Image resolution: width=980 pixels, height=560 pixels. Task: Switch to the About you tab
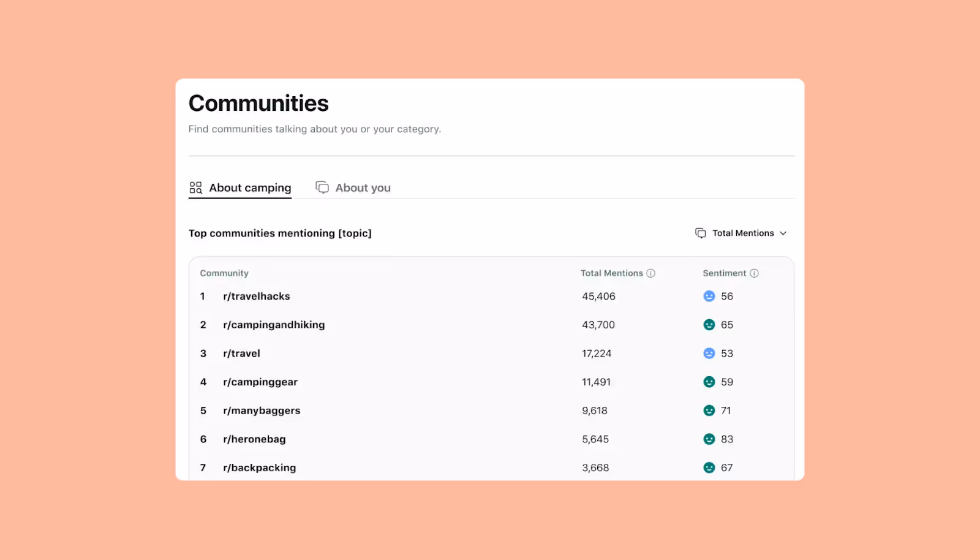coord(363,187)
